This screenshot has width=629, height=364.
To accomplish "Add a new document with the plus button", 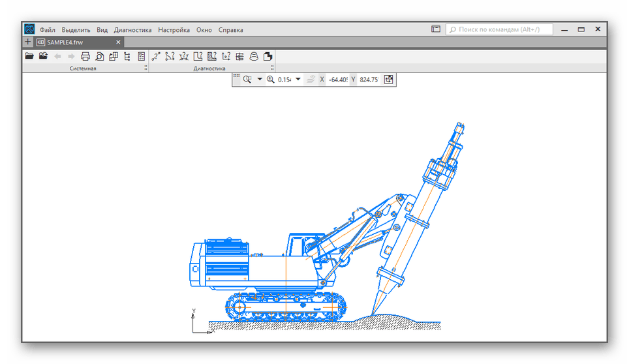I will click(x=27, y=42).
